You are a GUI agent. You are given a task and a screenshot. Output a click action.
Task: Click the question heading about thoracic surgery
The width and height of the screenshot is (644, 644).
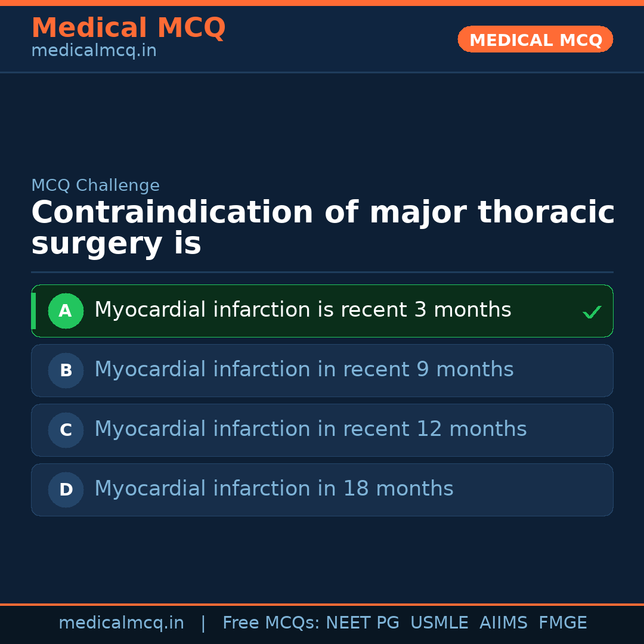[x=322, y=228]
